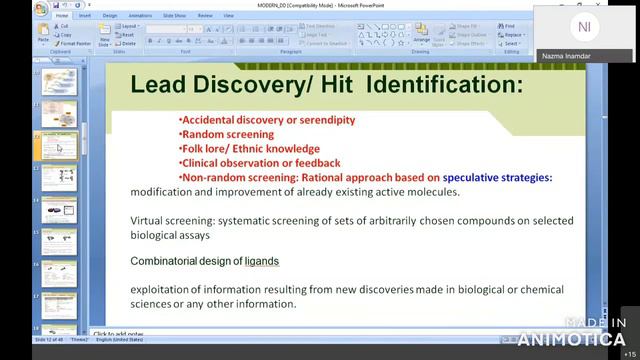Toggle Align Text Left
The image size is (640, 360).
tap(242, 41)
